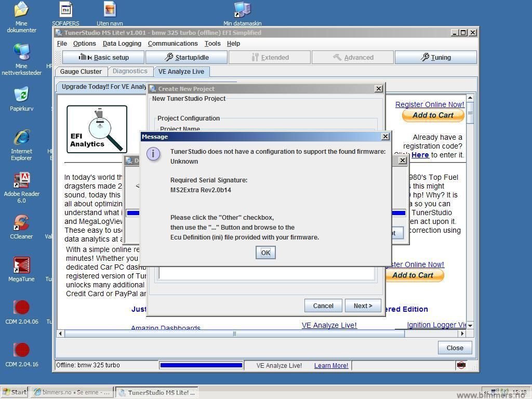Select the VE Analyze Live tab
This screenshot has height=399, width=532.
tap(181, 72)
